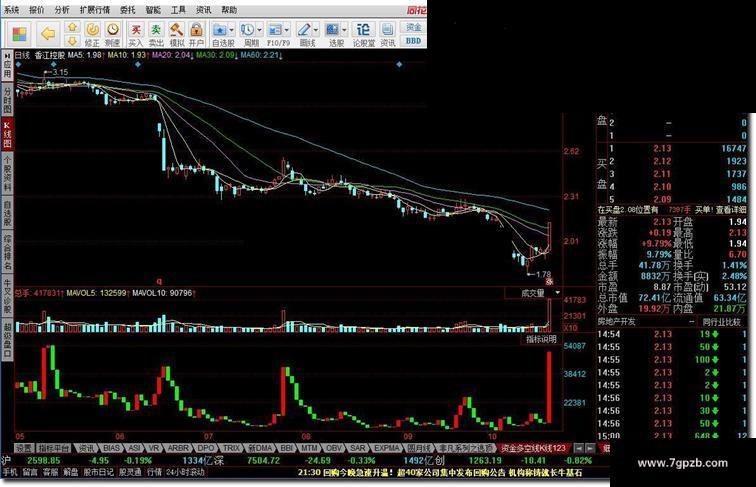
Task: Expand the 选股 dropdown arrow
Action: 345,30
